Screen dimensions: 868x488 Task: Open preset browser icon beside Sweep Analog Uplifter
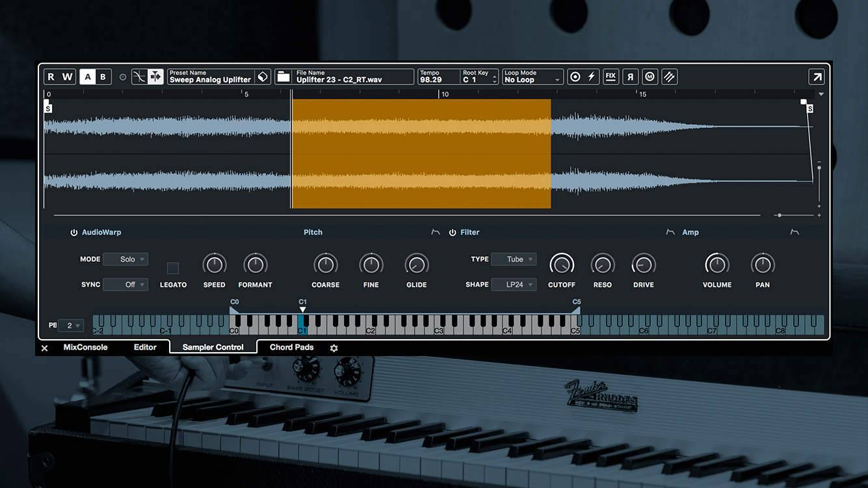point(263,77)
